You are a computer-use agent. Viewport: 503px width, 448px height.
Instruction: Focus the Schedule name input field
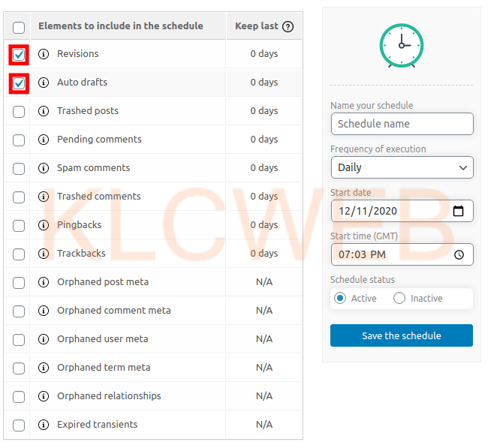coord(402,124)
